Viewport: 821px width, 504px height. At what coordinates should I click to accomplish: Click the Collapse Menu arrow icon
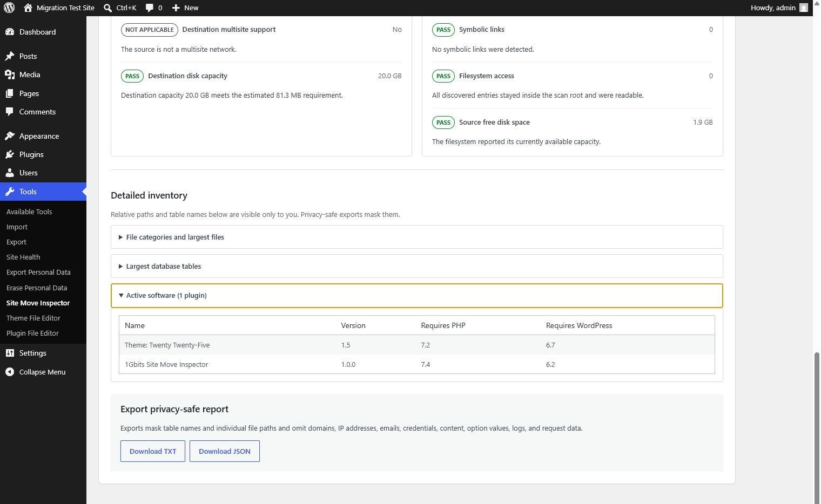tap(10, 372)
